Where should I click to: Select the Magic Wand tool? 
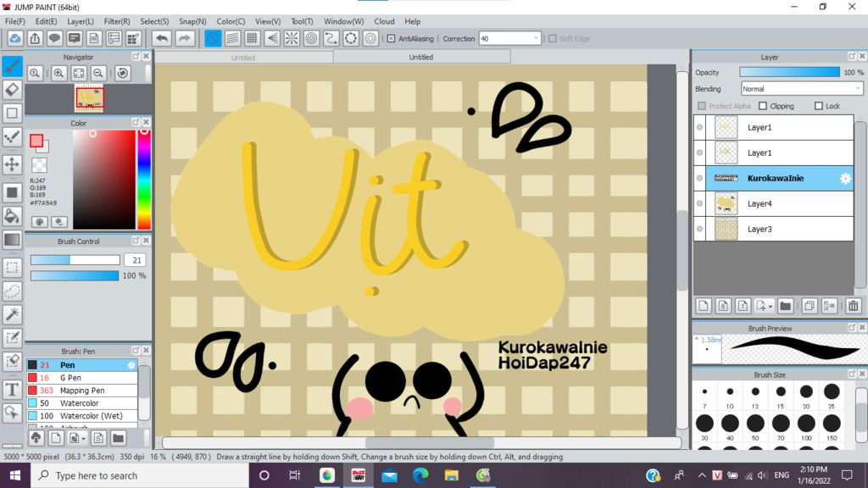[x=12, y=314]
